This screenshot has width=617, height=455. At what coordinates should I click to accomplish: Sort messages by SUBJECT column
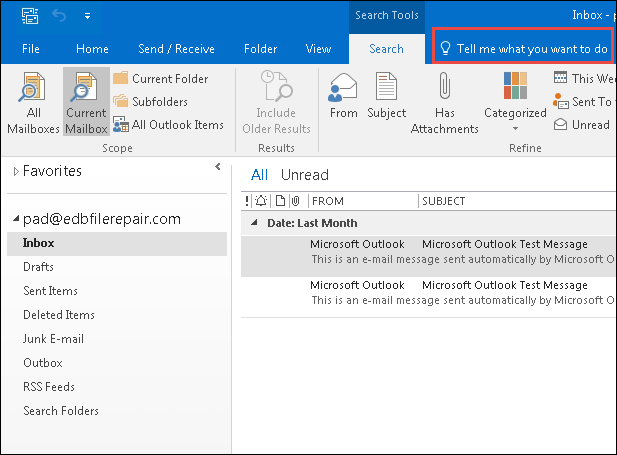[443, 201]
